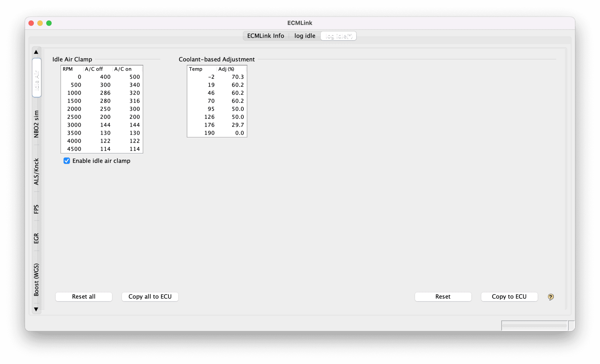
Task: Select A/C on cell with value 340
Action: [127, 85]
